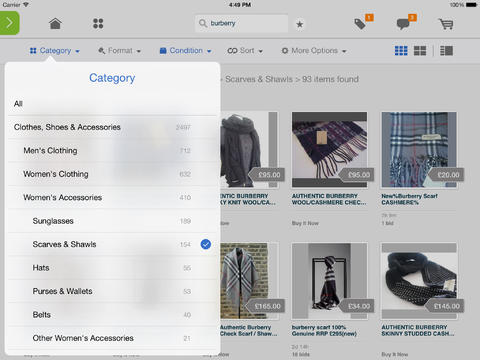Select Women's Accessories category

[112, 197]
